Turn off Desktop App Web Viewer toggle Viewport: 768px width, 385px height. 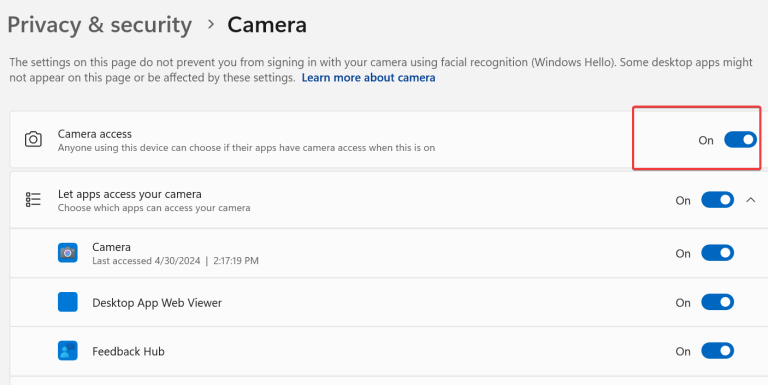click(718, 302)
